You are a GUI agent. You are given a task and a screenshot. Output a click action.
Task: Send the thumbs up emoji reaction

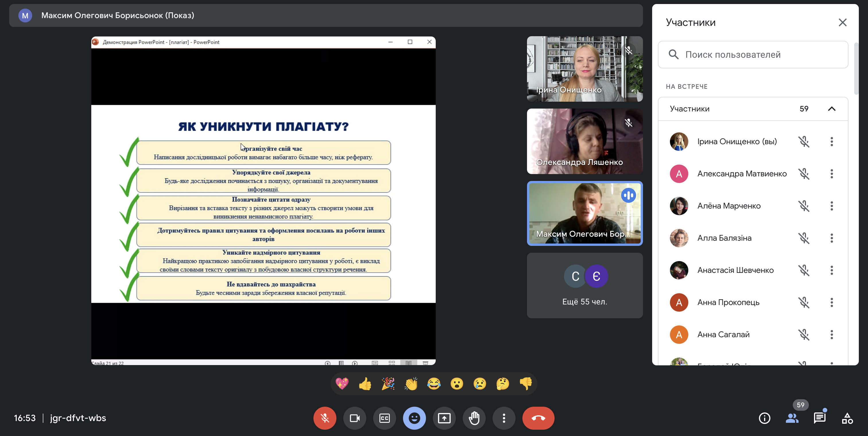pos(365,384)
